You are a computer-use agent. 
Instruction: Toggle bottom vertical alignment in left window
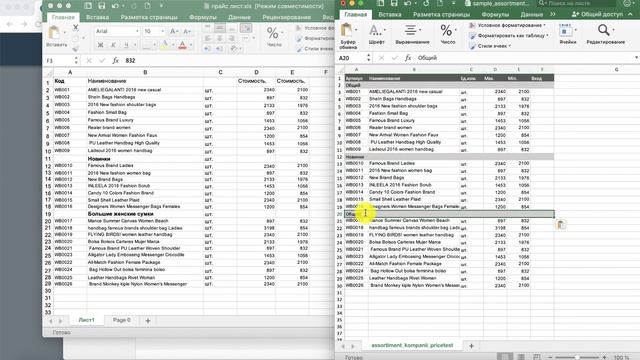231,28
